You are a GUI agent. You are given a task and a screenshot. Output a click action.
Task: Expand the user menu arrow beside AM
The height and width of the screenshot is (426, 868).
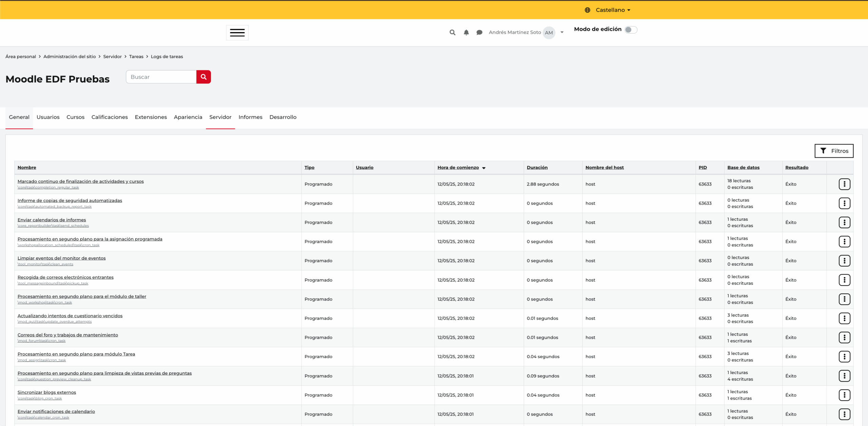(562, 33)
